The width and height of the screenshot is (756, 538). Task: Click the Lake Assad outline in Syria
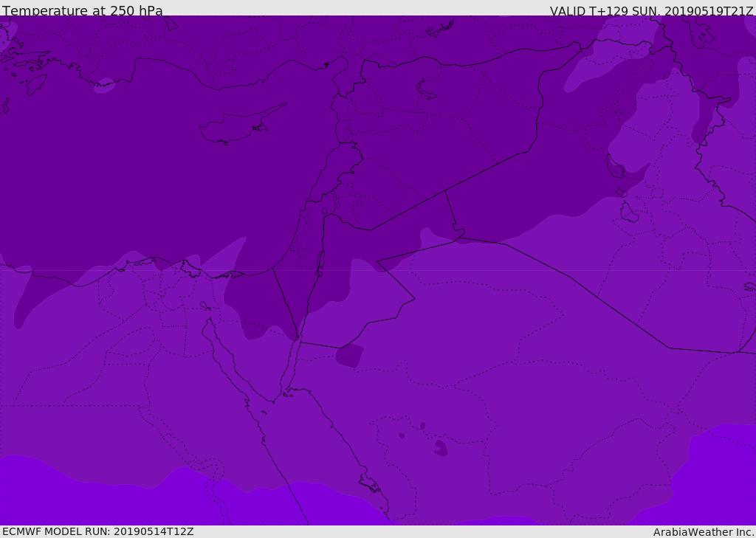click(426, 89)
